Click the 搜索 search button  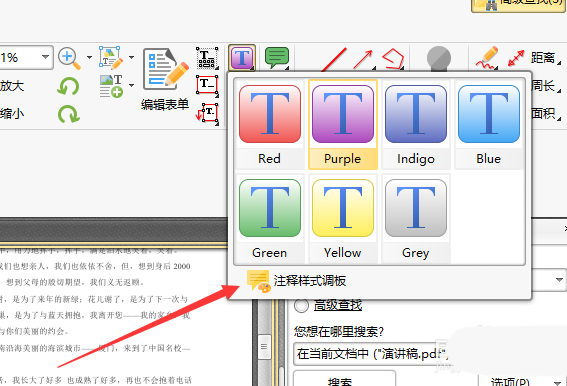tap(344, 378)
